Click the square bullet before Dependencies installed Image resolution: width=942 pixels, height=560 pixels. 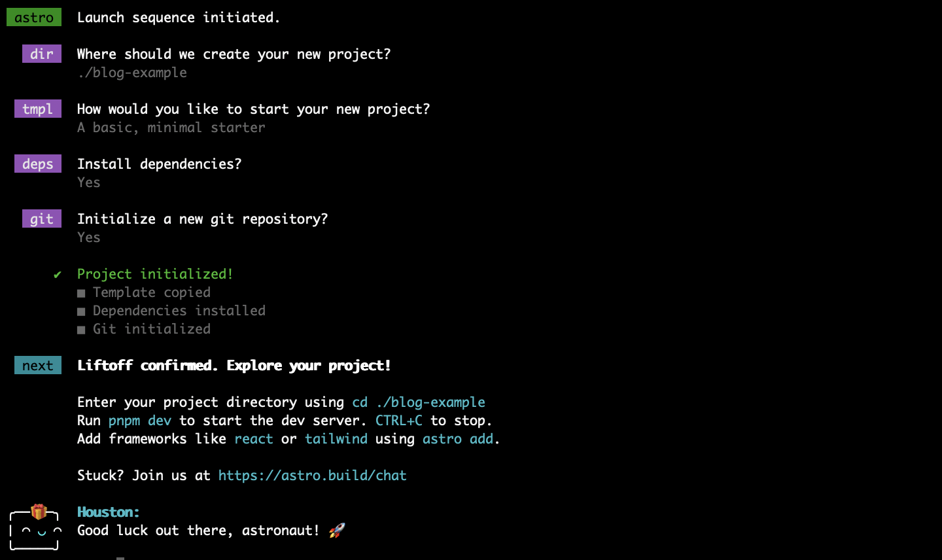pyautogui.click(x=81, y=311)
